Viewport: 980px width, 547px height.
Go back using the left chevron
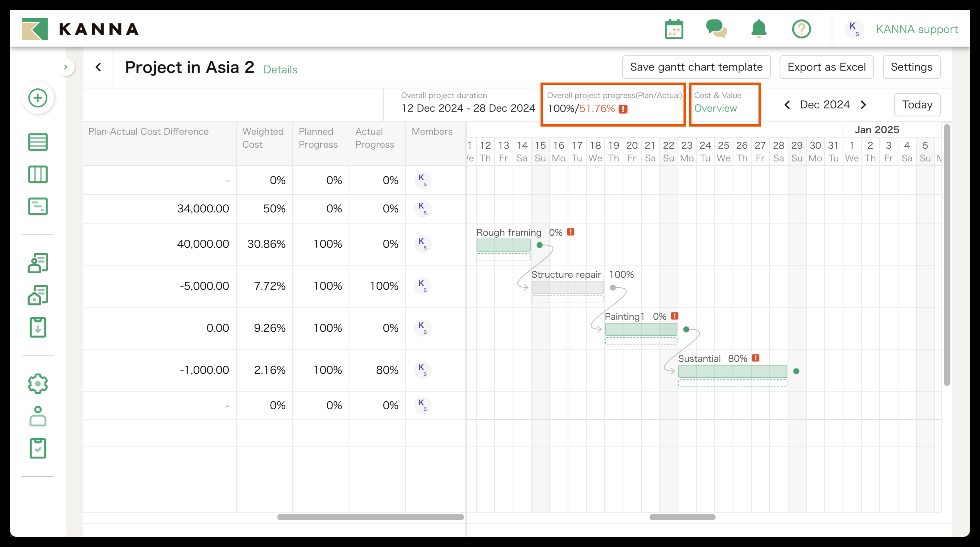pyautogui.click(x=98, y=67)
